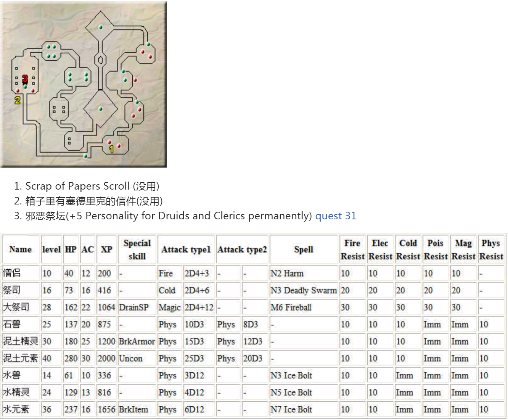Image resolution: width=508 pixels, height=420 pixels.
Task: Click the 'Spell' column header
Action: coord(304,249)
